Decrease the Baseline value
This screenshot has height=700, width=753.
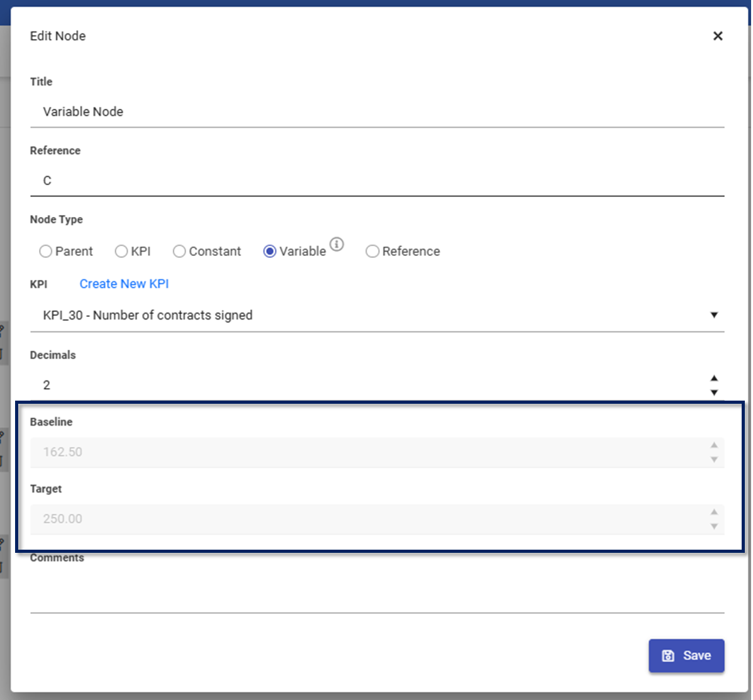click(714, 460)
